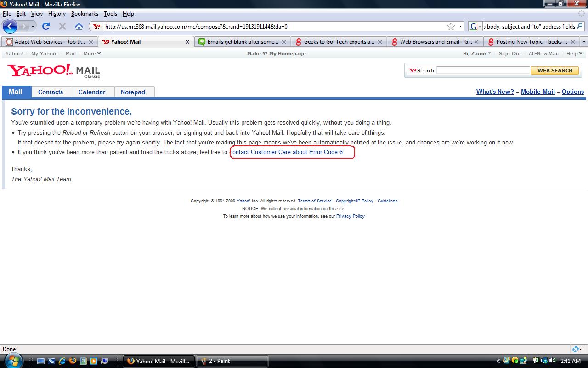Close the Posting New Topic tab
Image resolution: width=588 pixels, height=368 pixels.
pyautogui.click(x=573, y=42)
